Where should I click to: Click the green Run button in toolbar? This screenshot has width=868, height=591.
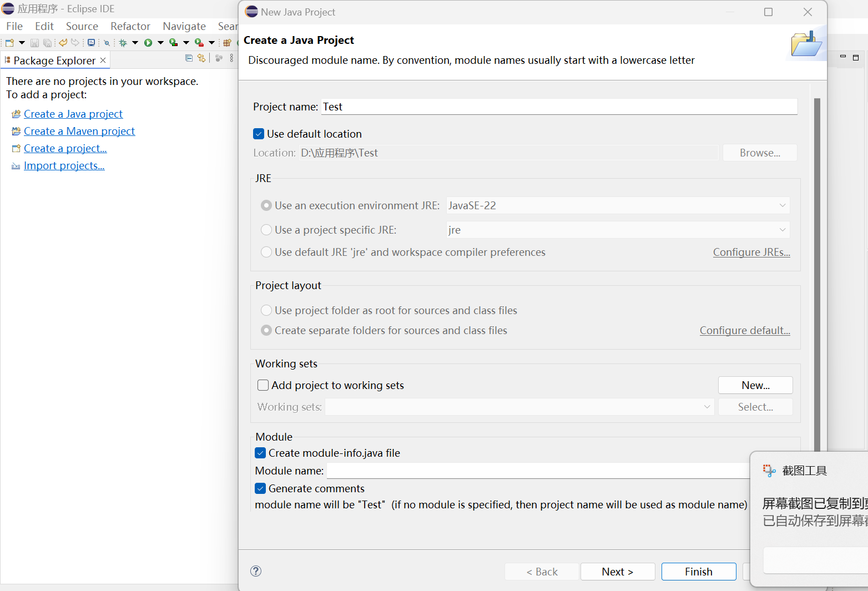(x=148, y=43)
